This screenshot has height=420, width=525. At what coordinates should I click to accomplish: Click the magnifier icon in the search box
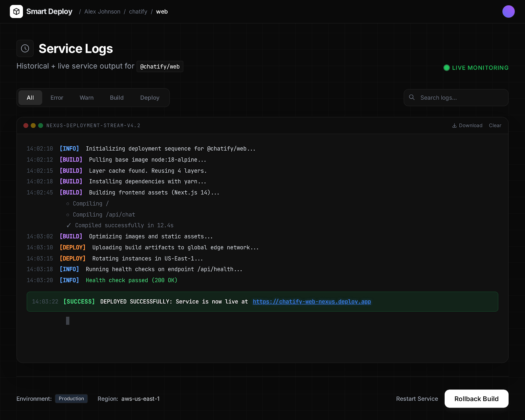tap(412, 97)
